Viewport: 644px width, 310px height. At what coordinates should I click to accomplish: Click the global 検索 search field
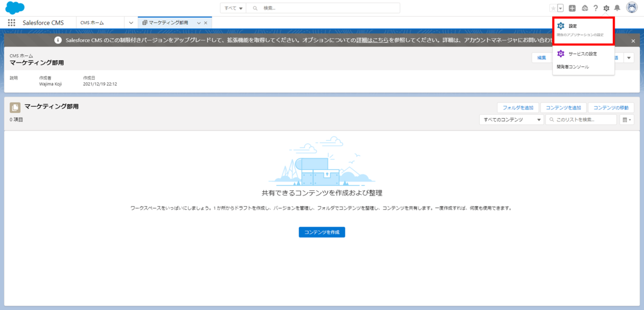(323, 8)
